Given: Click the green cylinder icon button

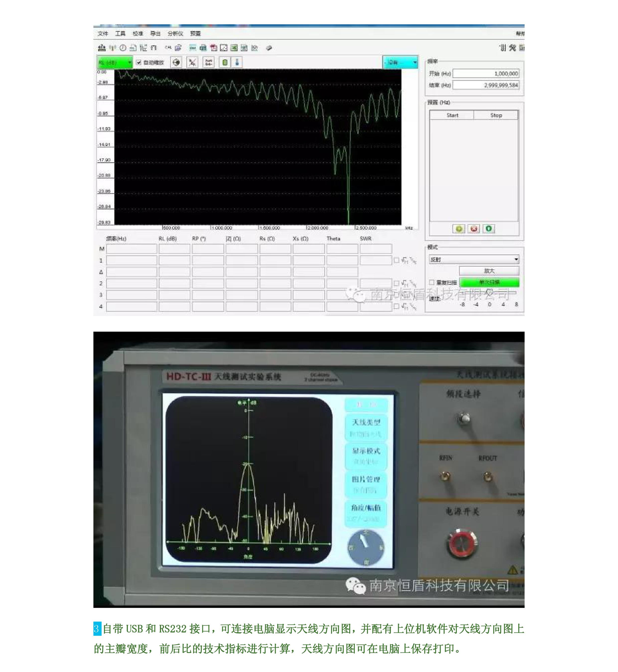Looking at the screenshot, I should coord(225,63).
